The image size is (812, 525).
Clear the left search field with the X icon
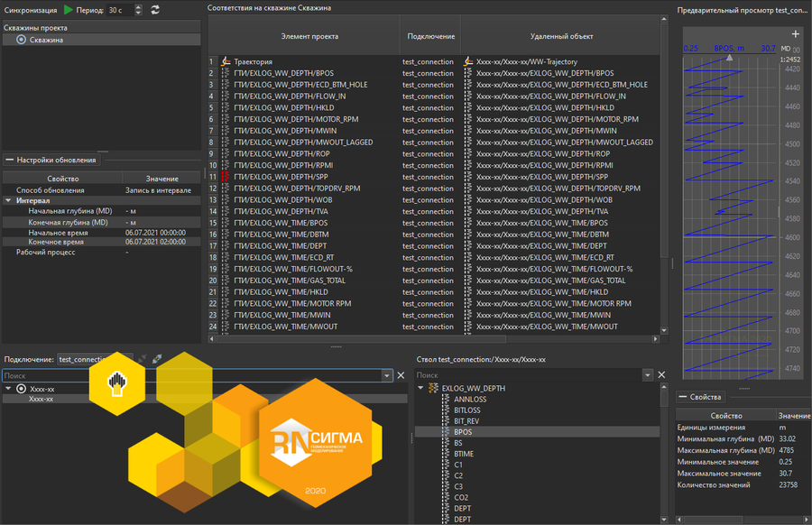(401, 375)
